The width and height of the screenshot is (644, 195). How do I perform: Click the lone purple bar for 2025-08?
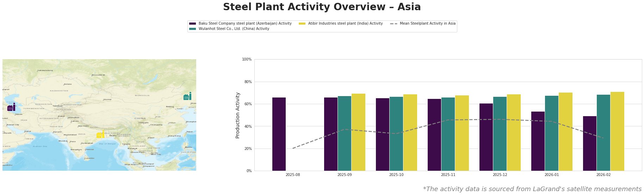click(279, 134)
